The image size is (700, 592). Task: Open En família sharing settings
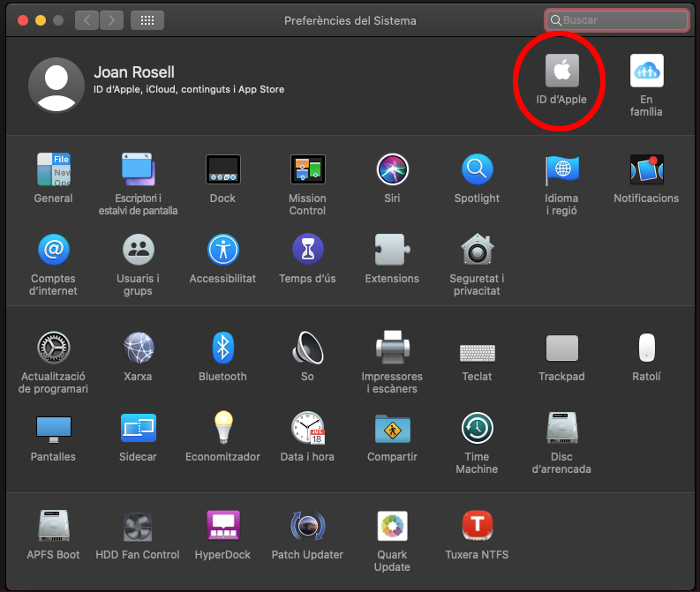tap(646, 71)
